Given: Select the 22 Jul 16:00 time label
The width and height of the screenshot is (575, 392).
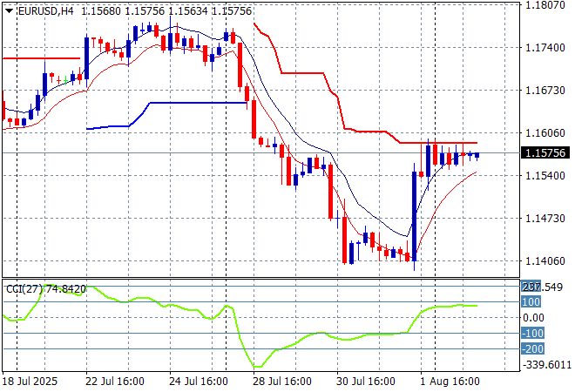Looking at the screenshot, I should click(115, 382).
